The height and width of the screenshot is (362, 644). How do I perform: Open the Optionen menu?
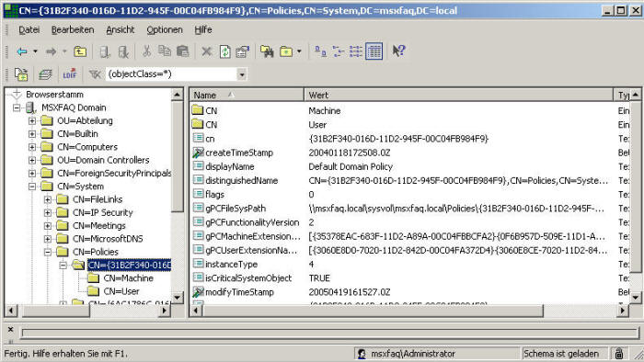tap(165, 30)
